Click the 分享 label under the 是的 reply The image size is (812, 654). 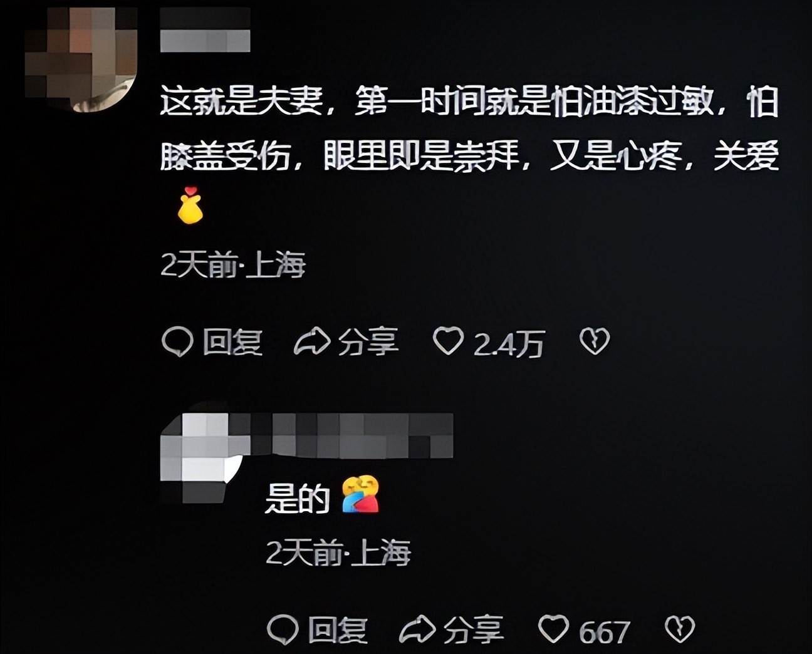(474, 630)
